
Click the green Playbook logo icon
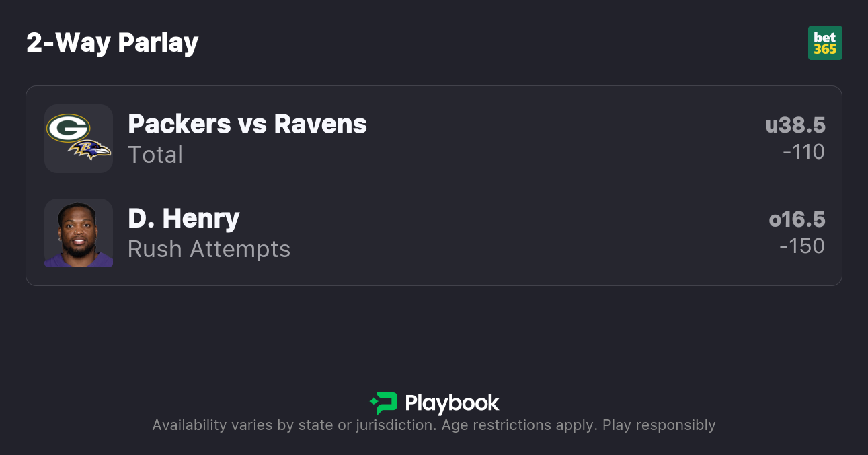[384, 403]
